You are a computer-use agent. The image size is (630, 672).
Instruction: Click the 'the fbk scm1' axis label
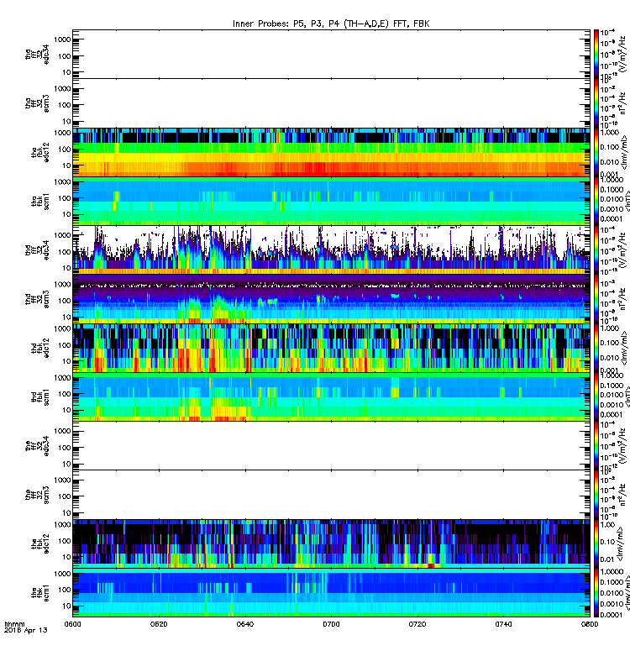coord(40,593)
